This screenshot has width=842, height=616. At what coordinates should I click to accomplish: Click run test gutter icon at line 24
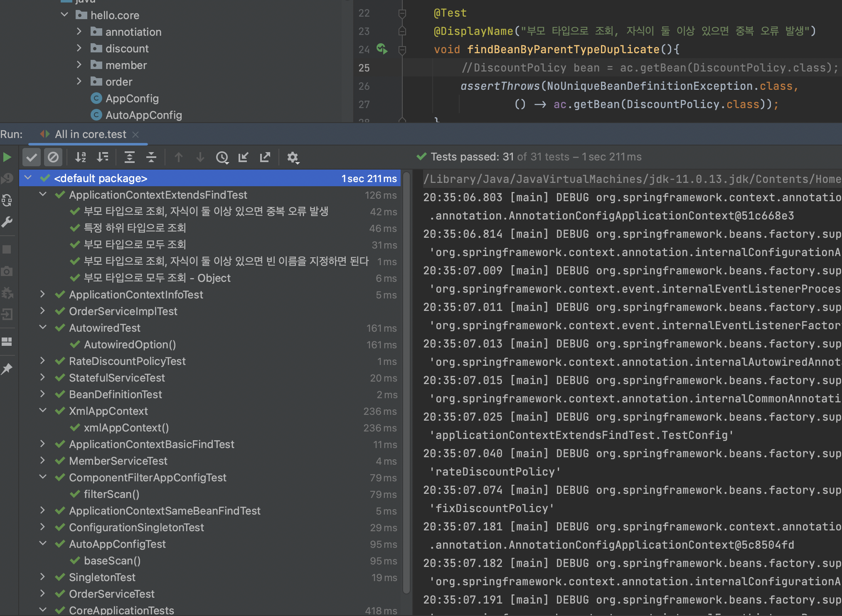[382, 49]
